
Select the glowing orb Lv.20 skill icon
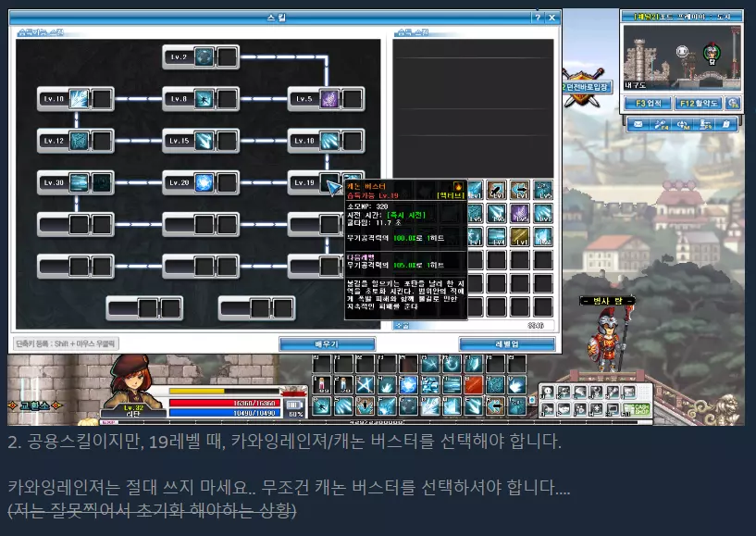tap(204, 183)
